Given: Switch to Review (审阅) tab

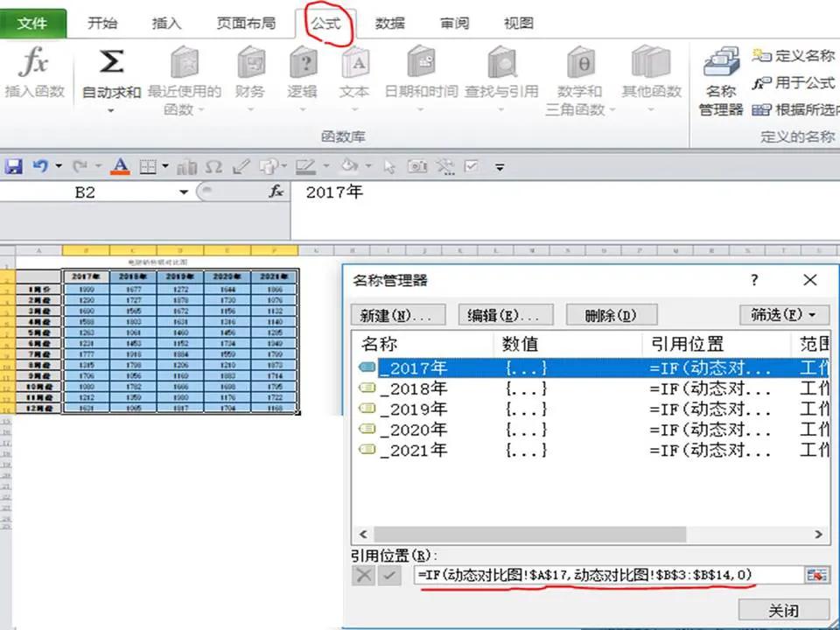Looking at the screenshot, I should [454, 24].
